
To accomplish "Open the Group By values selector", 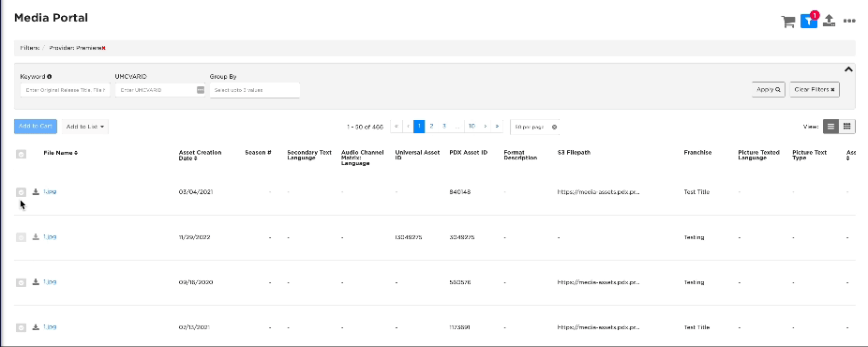I will 255,90.
